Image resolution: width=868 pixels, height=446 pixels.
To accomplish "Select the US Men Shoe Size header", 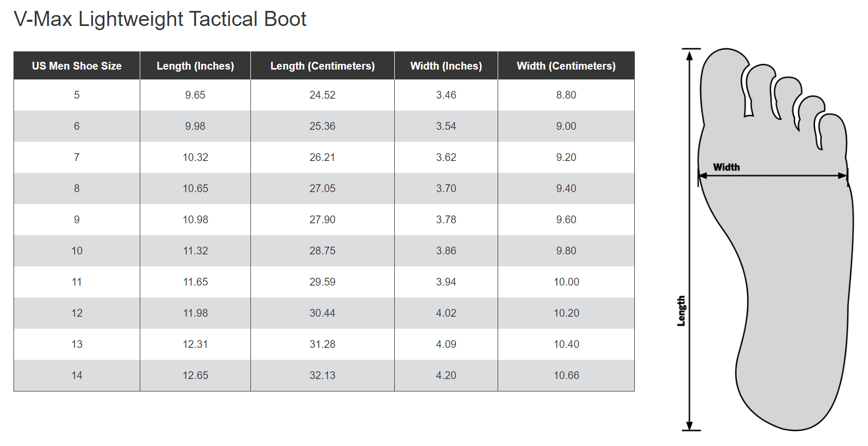I will pyautogui.click(x=77, y=66).
